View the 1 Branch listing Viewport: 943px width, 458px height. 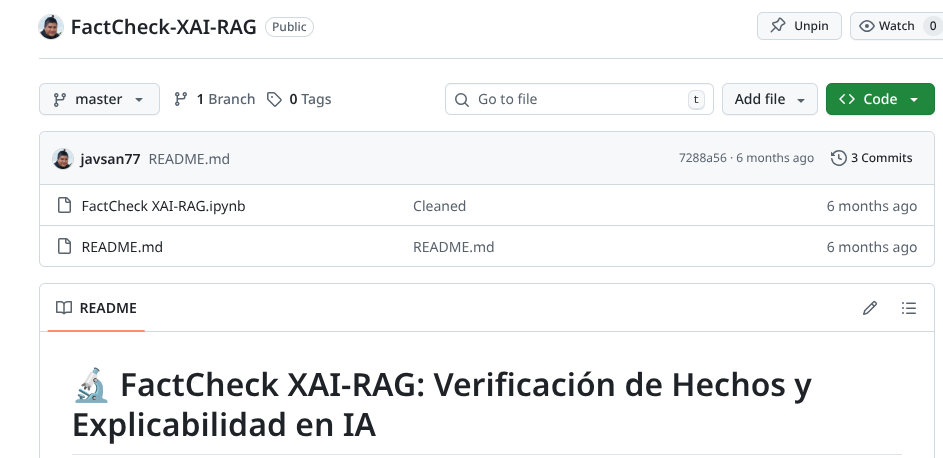[x=214, y=99]
